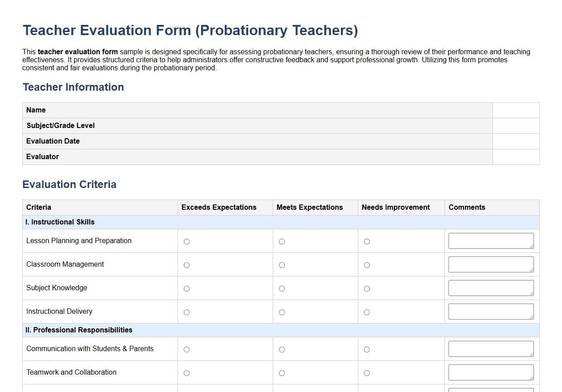
Task: Select Exceeds Expectations for Teamwork and Collaboration
Action: point(186,373)
